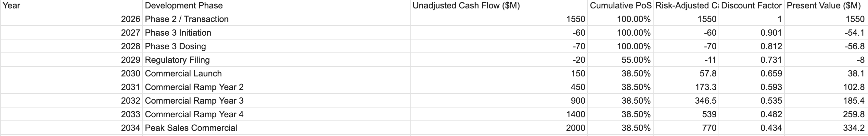Click the year 2029 cell

(71, 60)
